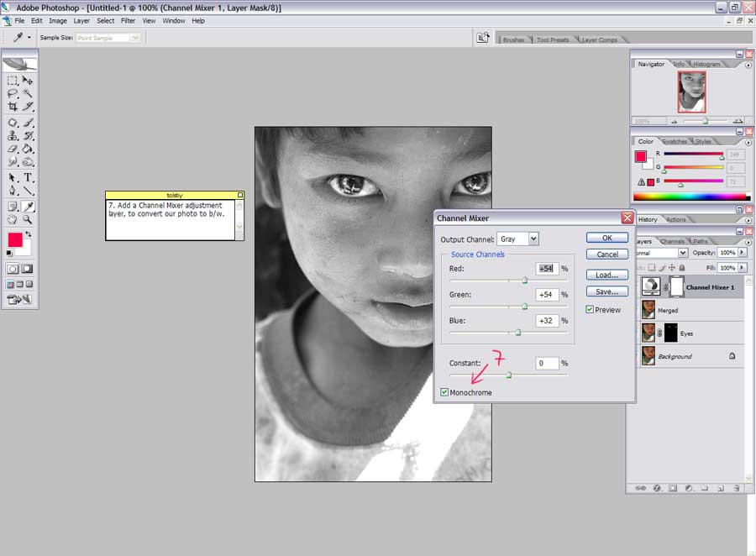Uncheck the Monochrome checkbox

[x=444, y=392]
